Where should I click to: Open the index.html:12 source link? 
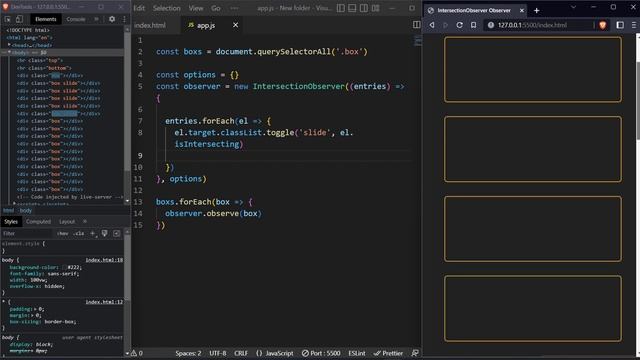[104, 302]
